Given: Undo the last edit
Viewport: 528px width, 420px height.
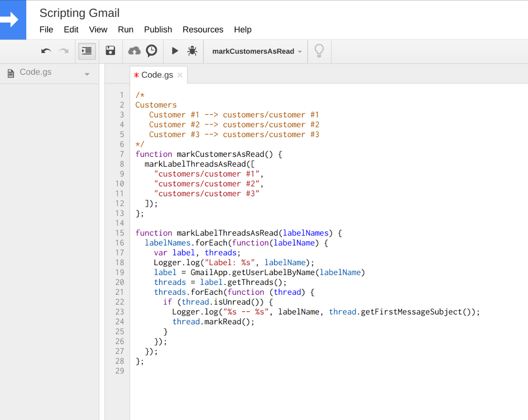Looking at the screenshot, I should point(46,51).
